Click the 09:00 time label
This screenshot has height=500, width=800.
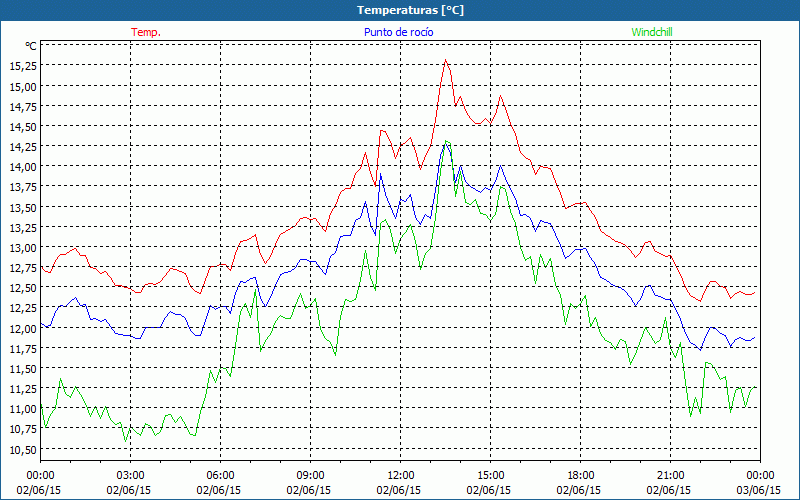tap(310, 476)
